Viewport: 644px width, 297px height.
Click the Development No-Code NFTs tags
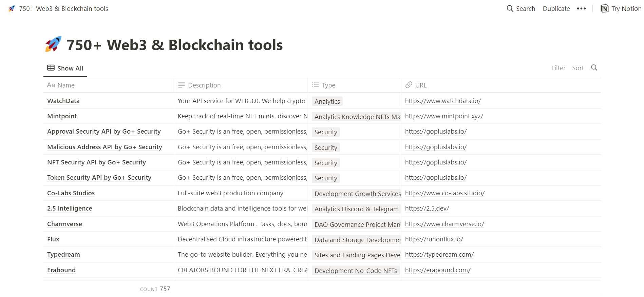click(356, 271)
